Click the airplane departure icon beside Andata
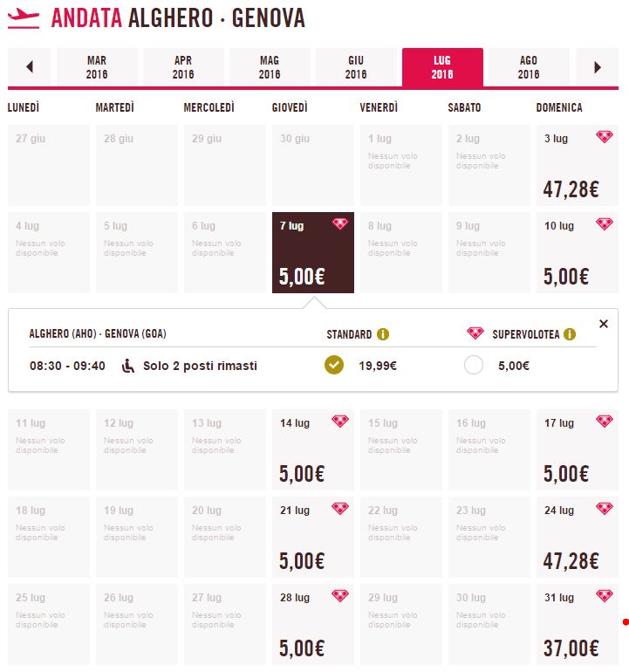The image size is (629, 672). pos(24,18)
